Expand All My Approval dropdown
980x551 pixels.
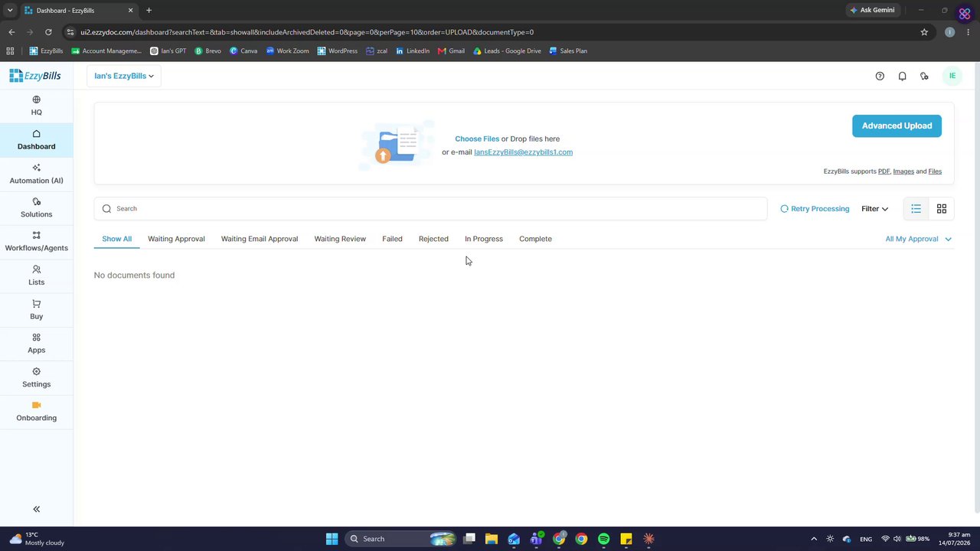(x=918, y=239)
